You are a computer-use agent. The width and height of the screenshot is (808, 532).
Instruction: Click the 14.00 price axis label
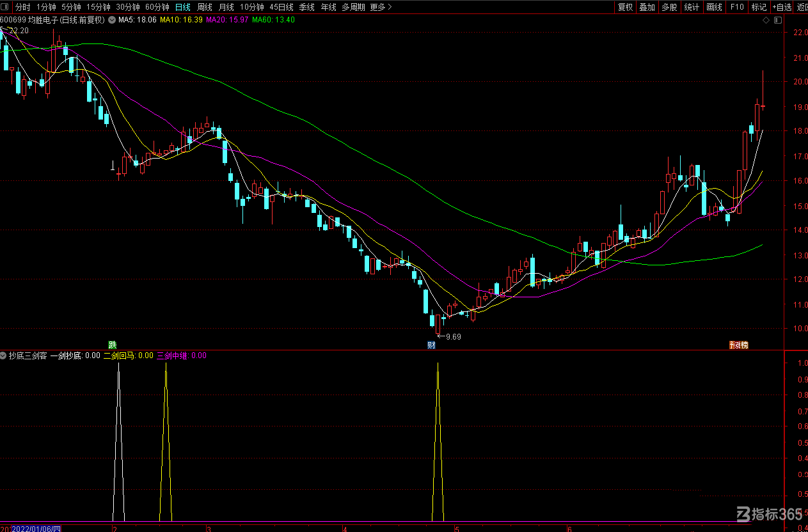pos(800,230)
